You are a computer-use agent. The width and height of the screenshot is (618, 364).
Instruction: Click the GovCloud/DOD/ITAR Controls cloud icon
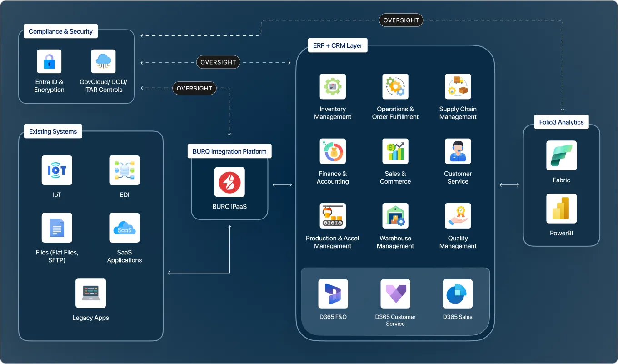click(x=104, y=61)
